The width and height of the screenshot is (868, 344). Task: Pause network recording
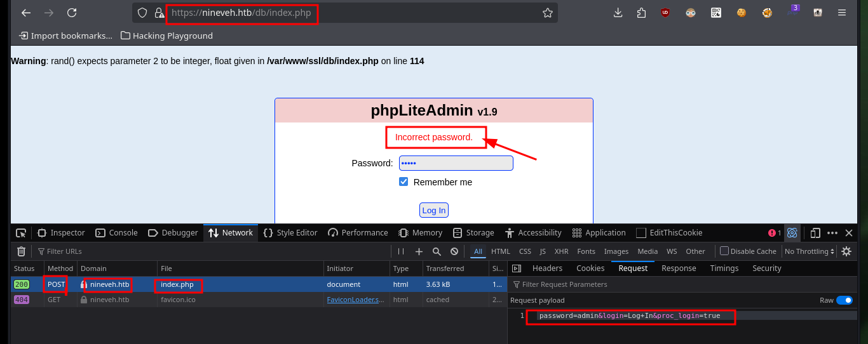point(401,251)
